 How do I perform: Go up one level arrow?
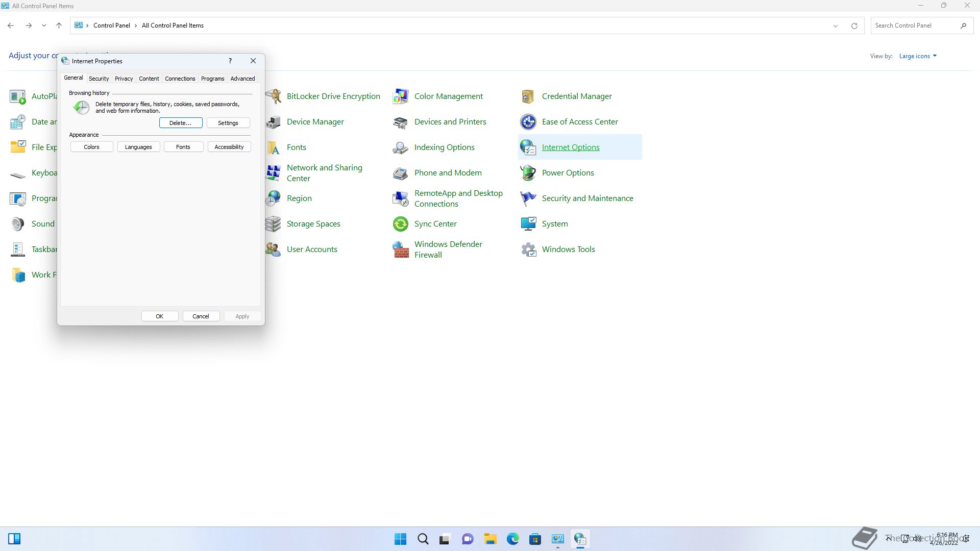59,26
